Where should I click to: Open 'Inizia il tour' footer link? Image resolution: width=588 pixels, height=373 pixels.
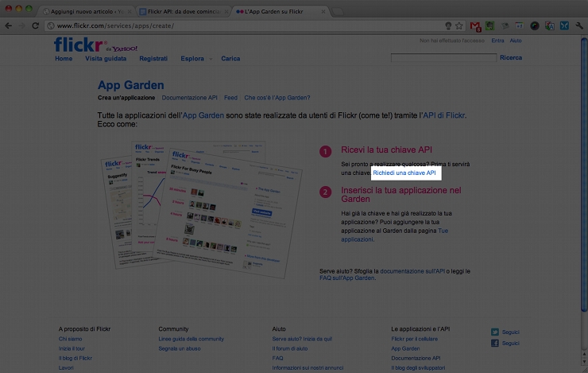coord(72,348)
